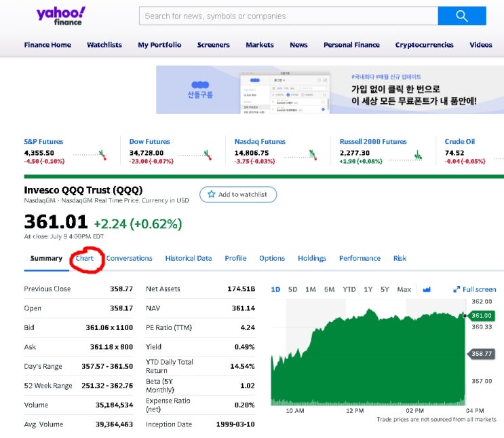Click the blue search magnifier button
Viewport: 504px width, 438px height.
(x=462, y=16)
